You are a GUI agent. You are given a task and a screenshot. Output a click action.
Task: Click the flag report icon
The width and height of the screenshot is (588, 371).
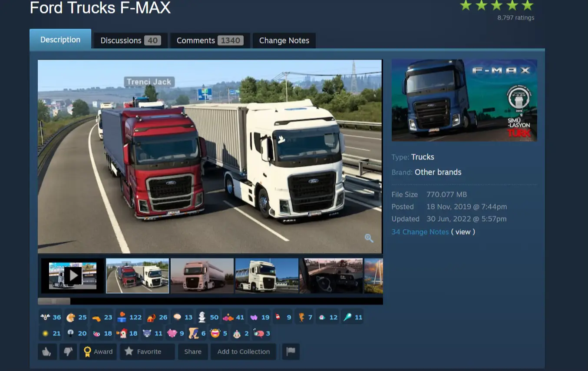[x=291, y=351]
